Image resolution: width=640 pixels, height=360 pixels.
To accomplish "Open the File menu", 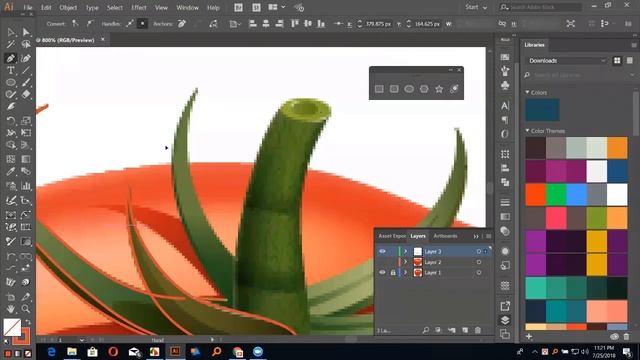I will (28, 7).
